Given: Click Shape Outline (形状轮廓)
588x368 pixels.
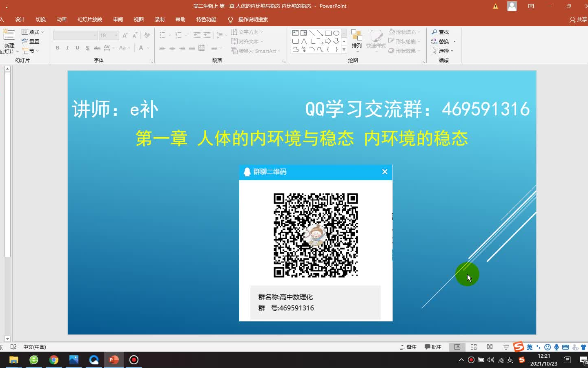Looking at the screenshot, I should coord(404,41).
